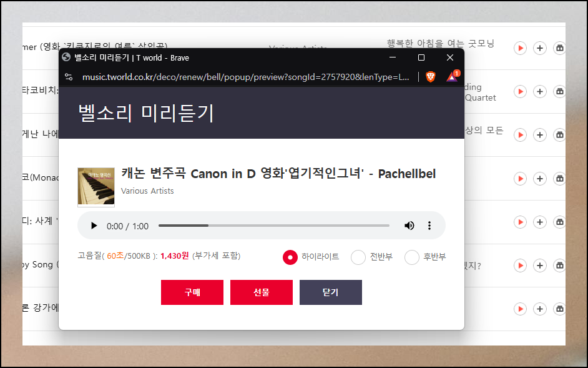Minimize the preview popup window
The height and width of the screenshot is (368, 588).
393,57
